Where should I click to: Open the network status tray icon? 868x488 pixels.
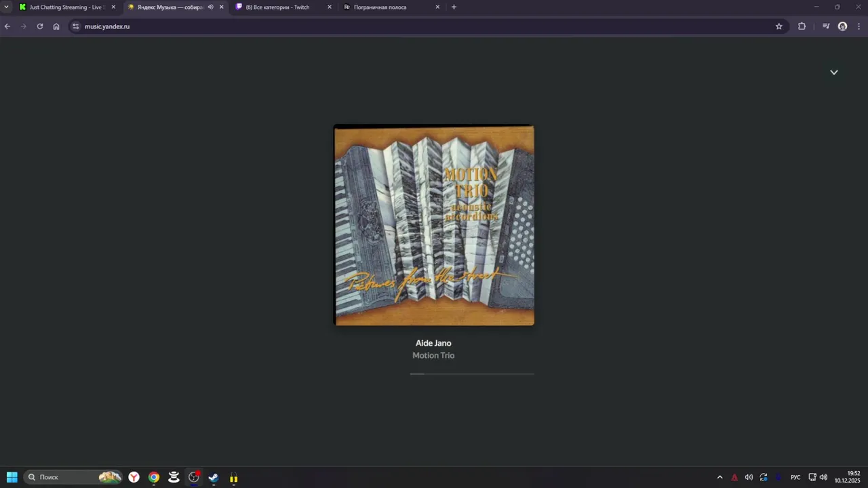pyautogui.click(x=812, y=477)
